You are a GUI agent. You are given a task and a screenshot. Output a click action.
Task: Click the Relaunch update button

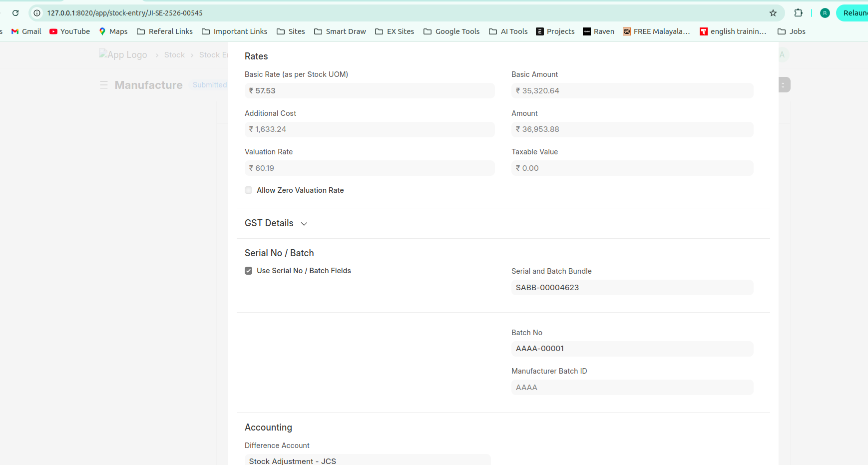(853, 13)
